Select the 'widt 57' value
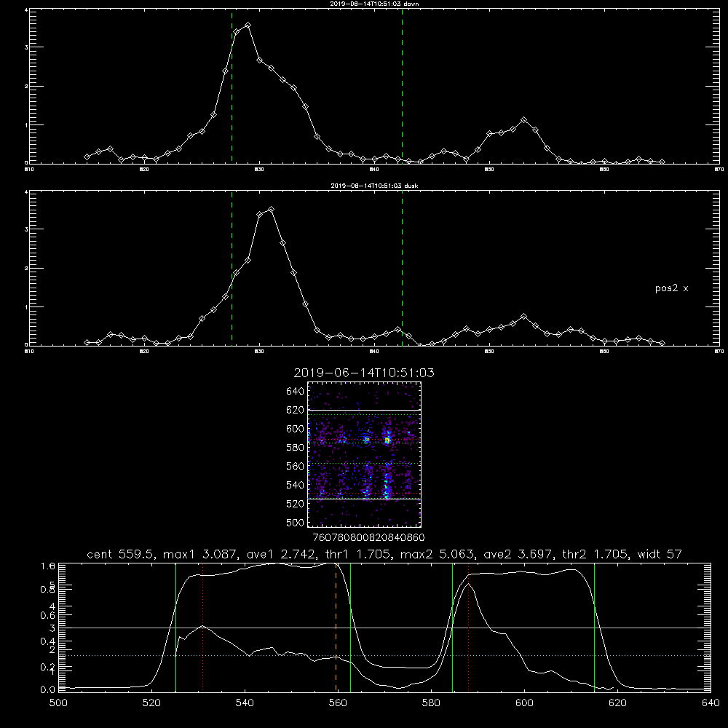The image size is (728, 728). coord(660,554)
